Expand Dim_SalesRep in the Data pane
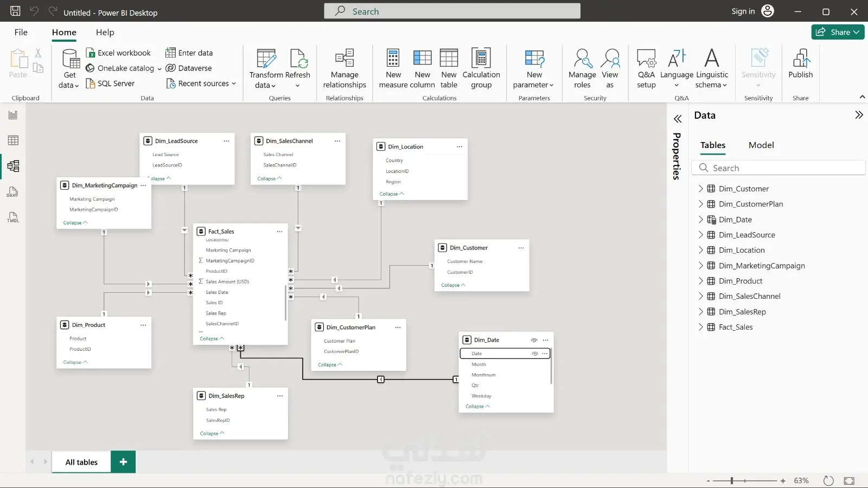The width and height of the screenshot is (868, 488). click(700, 312)
